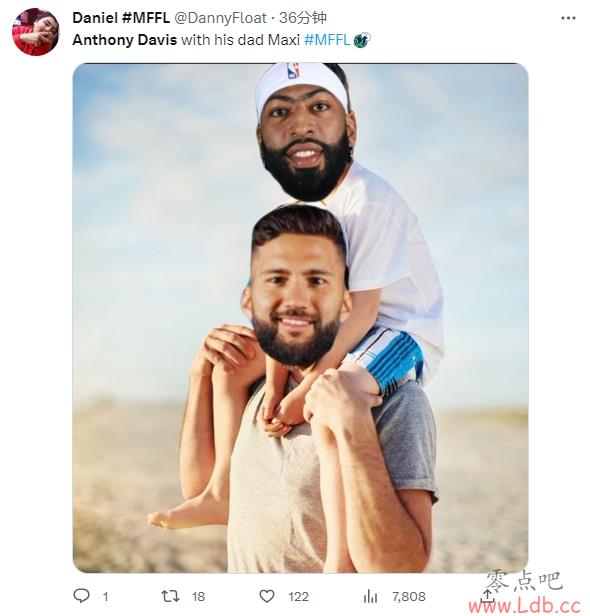This screenshot has width=590, height=616.
Task: Click the share upload icon
Action: coord(487,596)
